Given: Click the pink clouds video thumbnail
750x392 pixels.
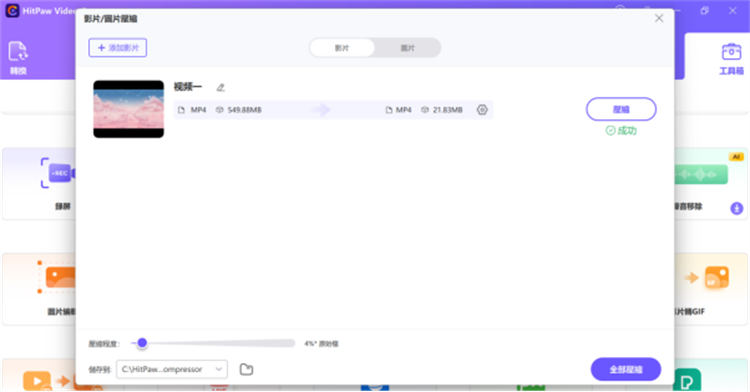Looking at the screenshot, I should pyautogui.click(x=129, y=109).
